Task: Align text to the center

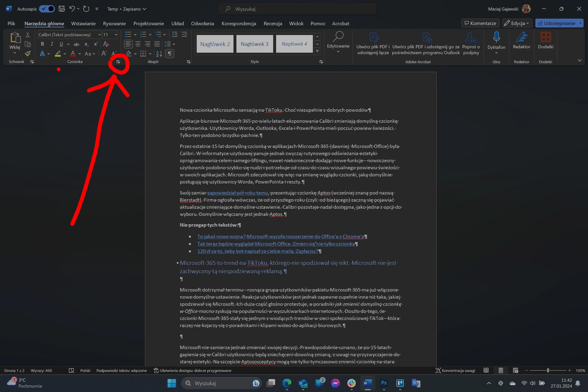Action: tap(138, 44)
